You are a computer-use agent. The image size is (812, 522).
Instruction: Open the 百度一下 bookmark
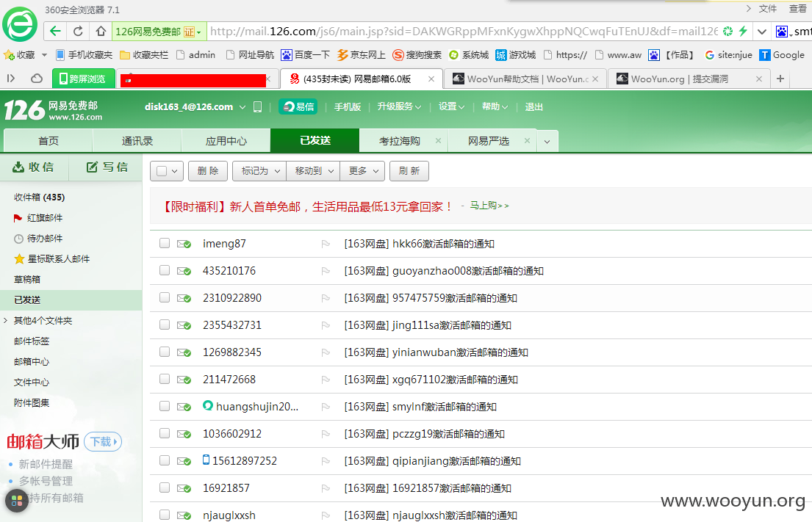306,55
